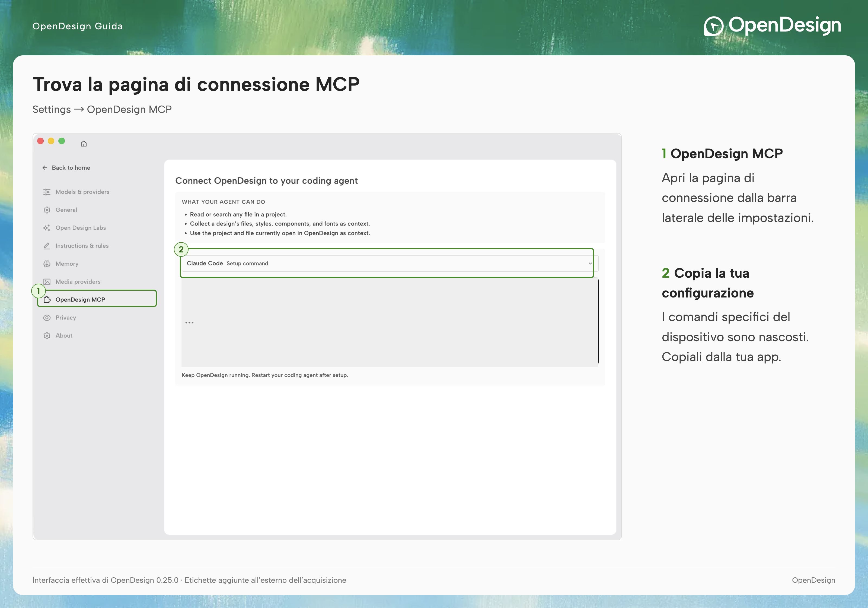Open the Privacy settings section
The width and height of the screenshot is (868, 608).
[65, 318]
